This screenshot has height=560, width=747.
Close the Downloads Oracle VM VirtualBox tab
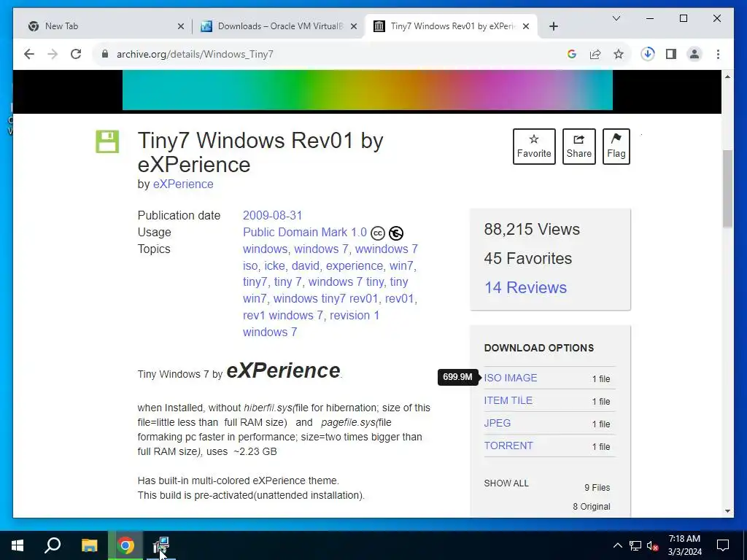point(354,27)
